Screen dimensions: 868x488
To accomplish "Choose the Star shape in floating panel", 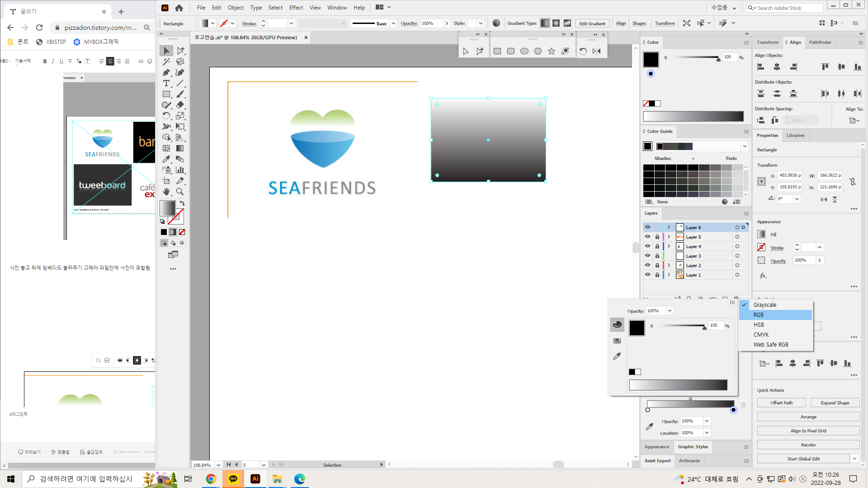I will pos(552,51).
